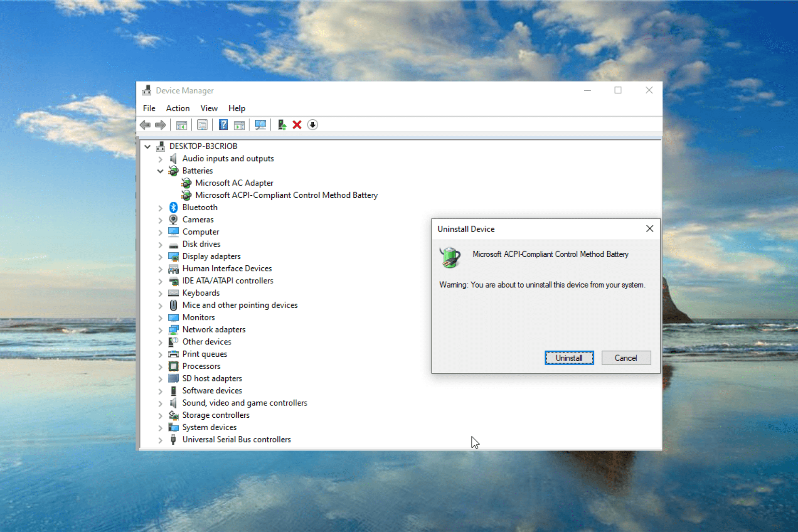Open the Help menu
The image size is (798, 532).
point(237,108)
